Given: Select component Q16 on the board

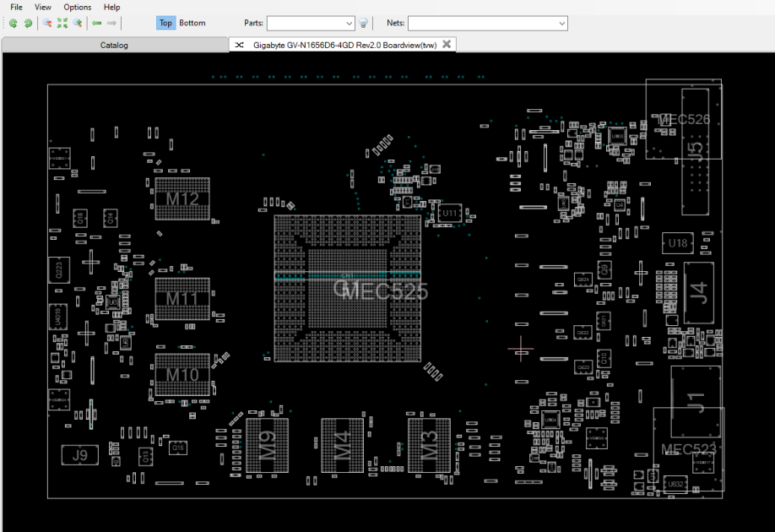Looking at the screenshot, I should coord(178,448).
